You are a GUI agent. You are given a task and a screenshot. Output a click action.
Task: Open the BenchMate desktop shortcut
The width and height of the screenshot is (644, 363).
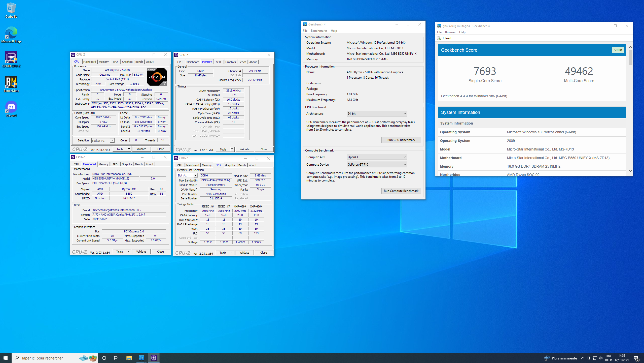point(11,84)
